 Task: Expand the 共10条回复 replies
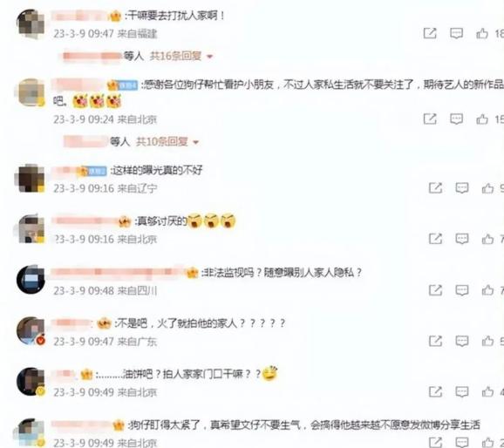(161, 141)
